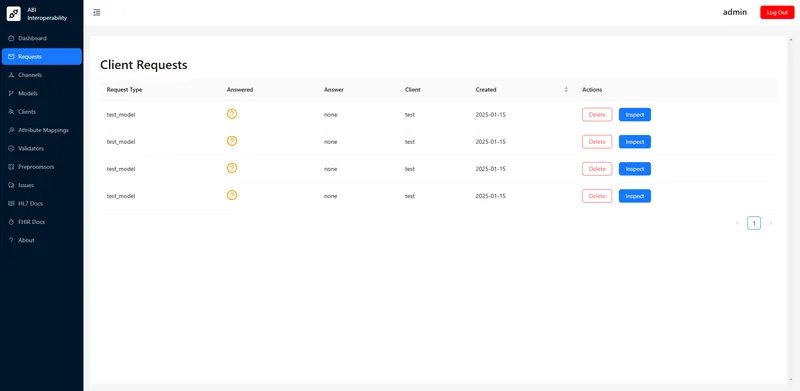Open Attribute Mappings from the sidebar
Screen dimensions: 800x391
(41, 130)
